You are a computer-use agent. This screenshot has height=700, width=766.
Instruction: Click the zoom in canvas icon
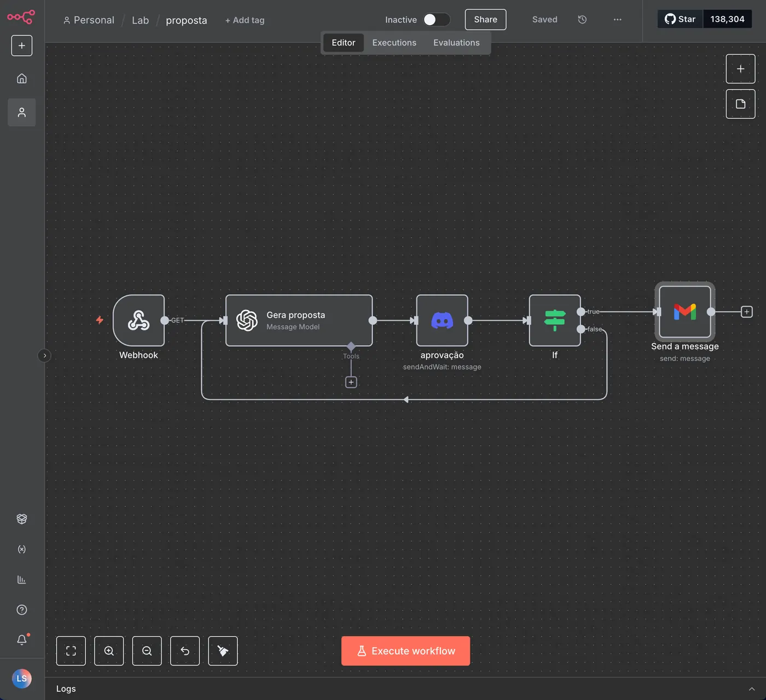tap(109, 651)
